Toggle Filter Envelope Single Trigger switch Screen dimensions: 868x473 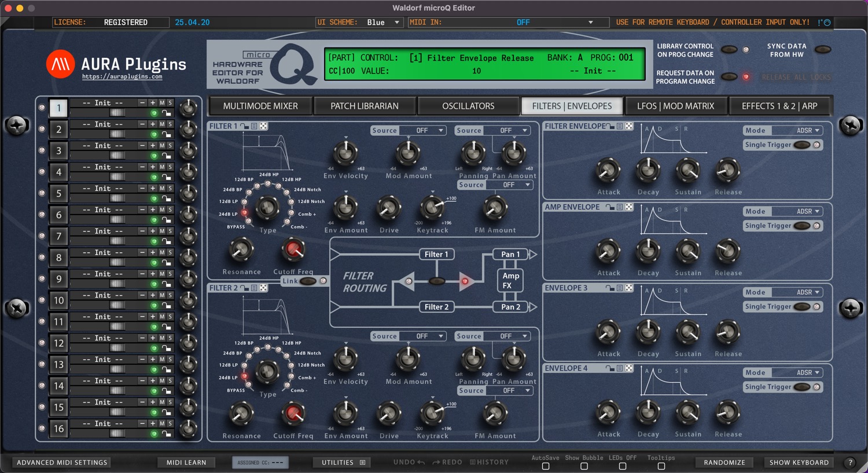pyautogui.click(x=802, y=145)
